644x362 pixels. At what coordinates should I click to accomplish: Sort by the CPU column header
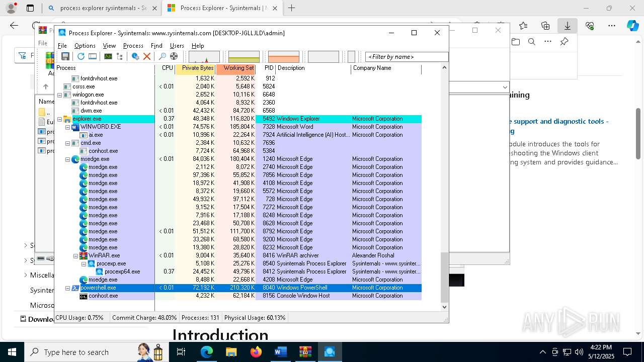[x=166, y=68]
